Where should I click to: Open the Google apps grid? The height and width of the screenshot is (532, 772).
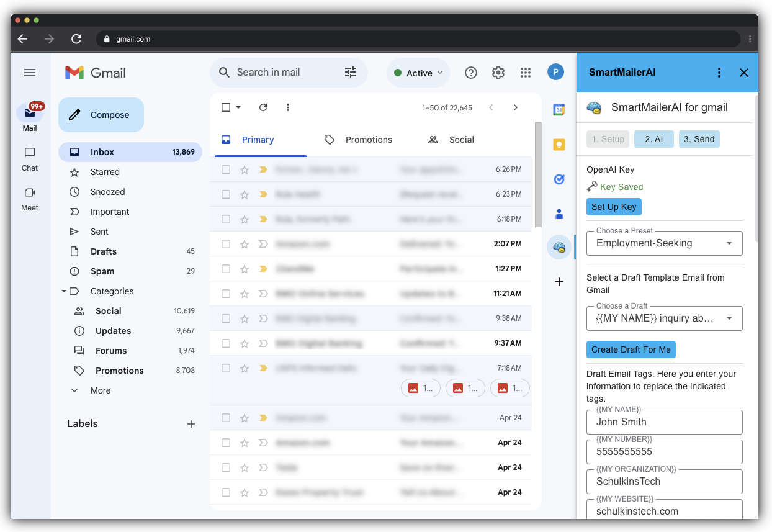(x=525, y=73)
